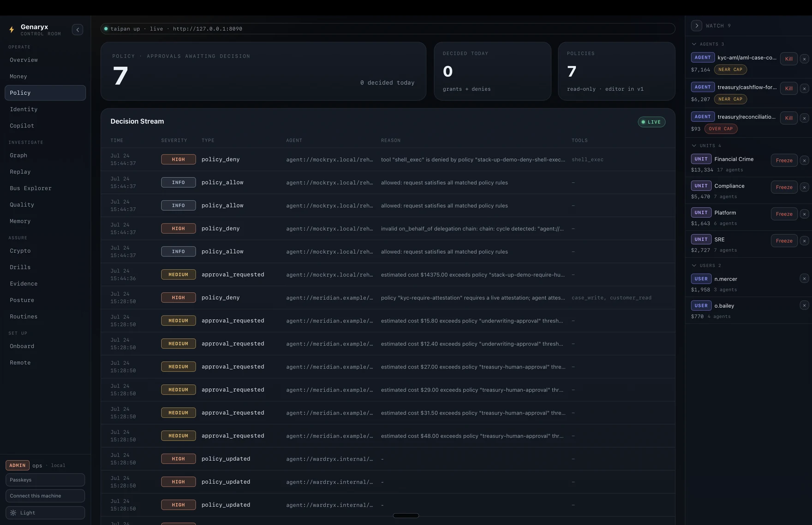Go to the Identity section

(45, 109)
